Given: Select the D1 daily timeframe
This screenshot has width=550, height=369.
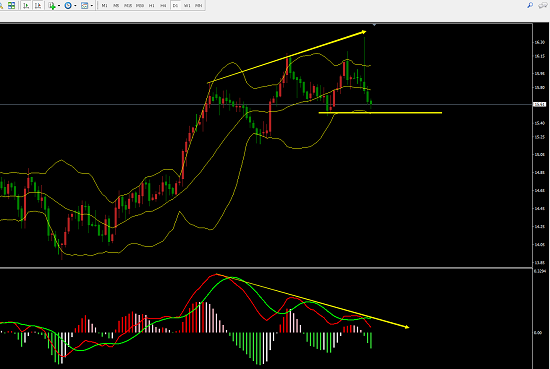Looking at the screenshot, I should point(175,5).
